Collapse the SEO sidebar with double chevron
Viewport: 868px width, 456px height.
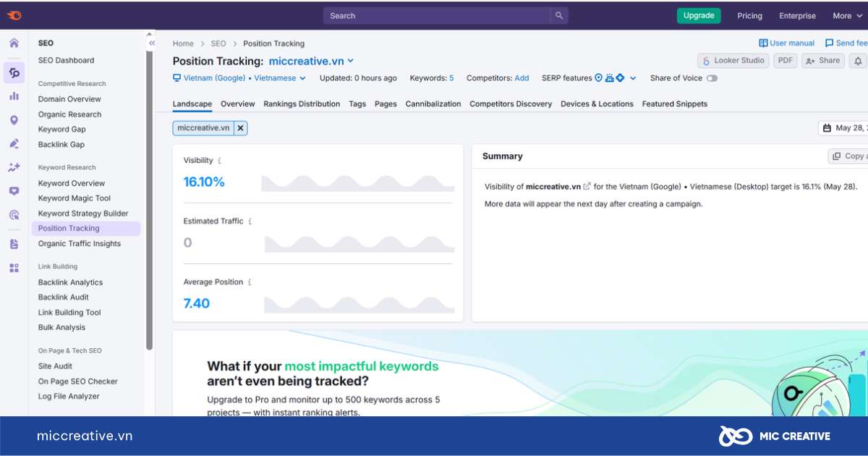click(x=152, y=43)
